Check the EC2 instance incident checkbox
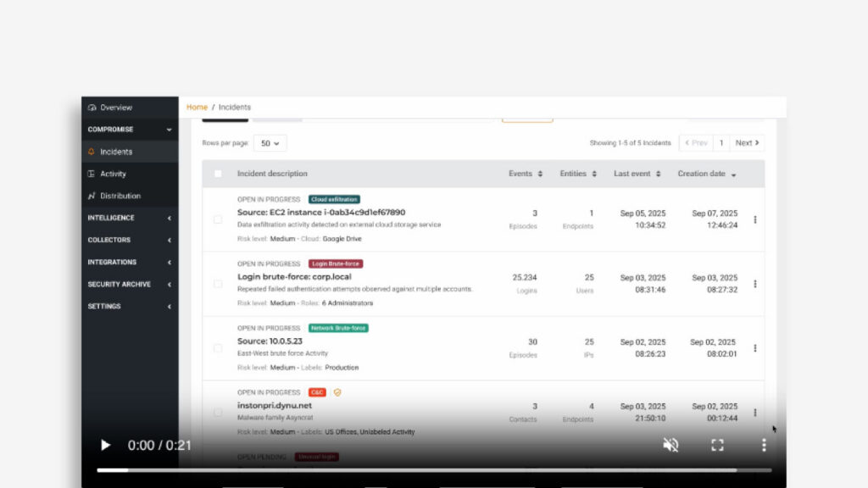868x488 pixels. click(x=218, y=219)
